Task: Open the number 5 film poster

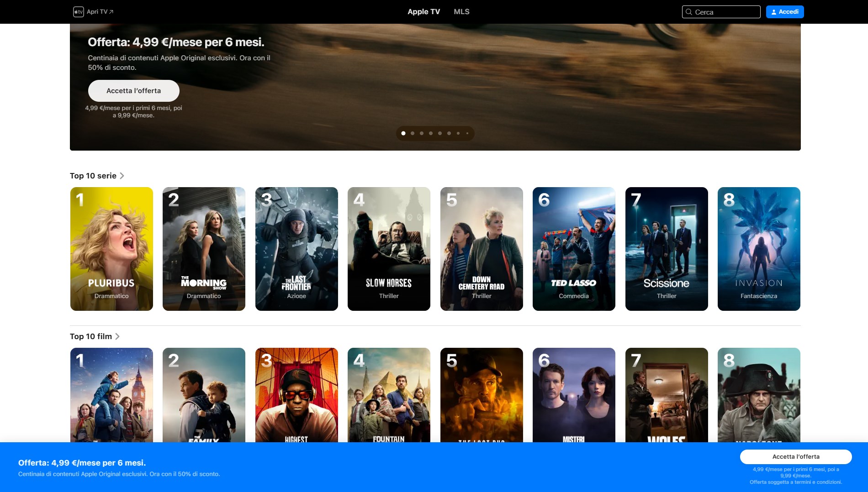Action: [482, 395]
